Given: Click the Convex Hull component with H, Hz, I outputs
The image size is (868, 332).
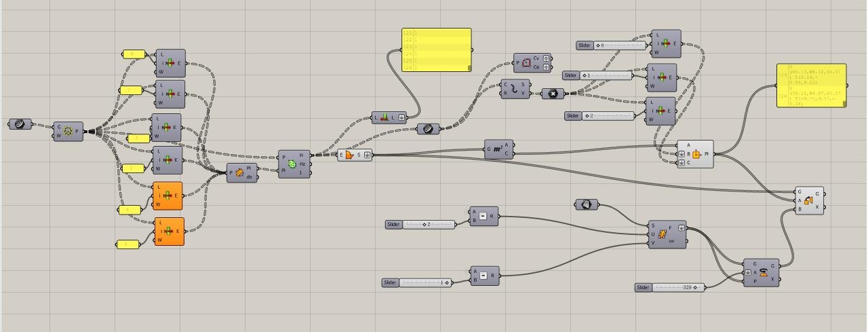Looking at the screenshot, I should pos(294,164).
